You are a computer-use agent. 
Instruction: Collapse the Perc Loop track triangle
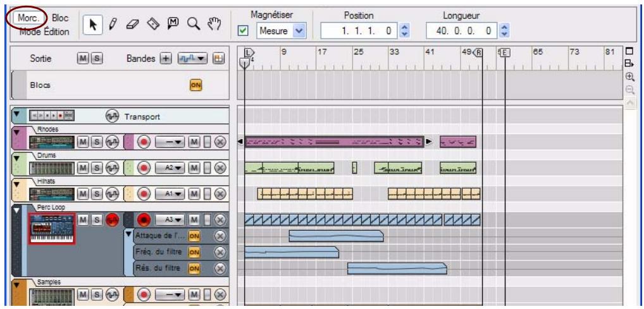[x=16, y=210]
